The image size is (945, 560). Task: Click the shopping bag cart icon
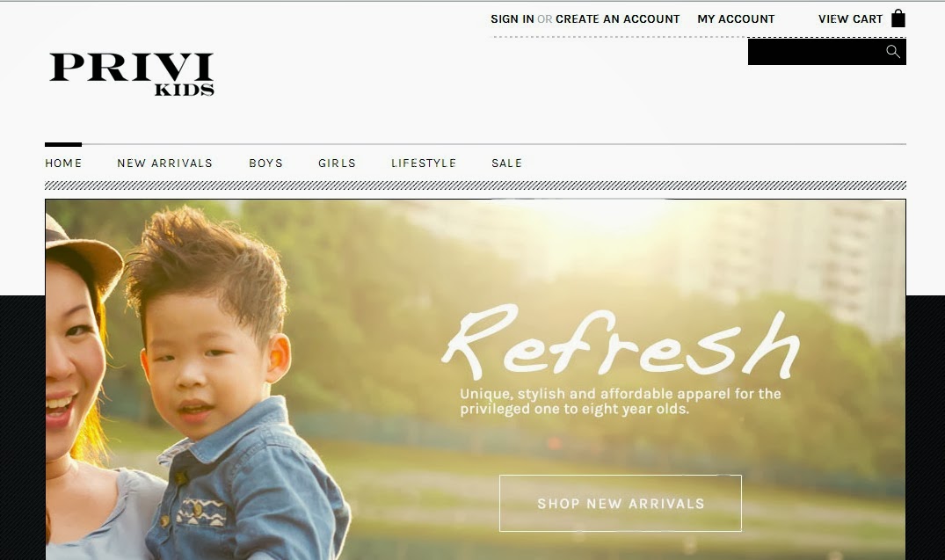(898, 18)
